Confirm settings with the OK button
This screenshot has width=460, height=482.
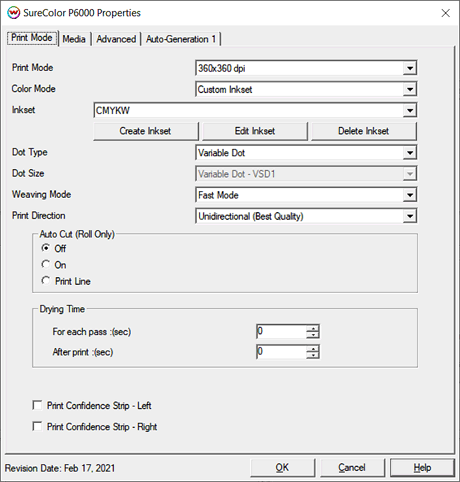tap(282, 468)
